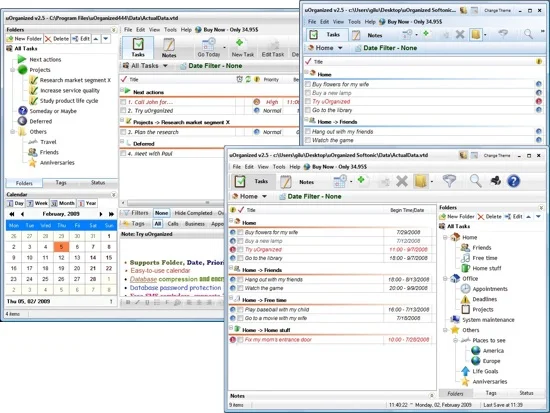Collapse the Home -> Friends group in front window
Viewport: 550px width, 413px height.
231,268
